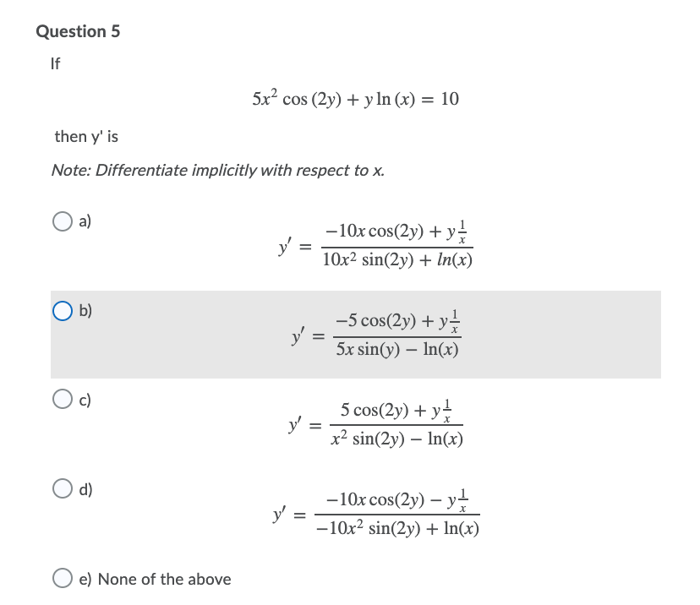Click the option c) label text
Screen dimensions: 700x605
pos(82,400)
